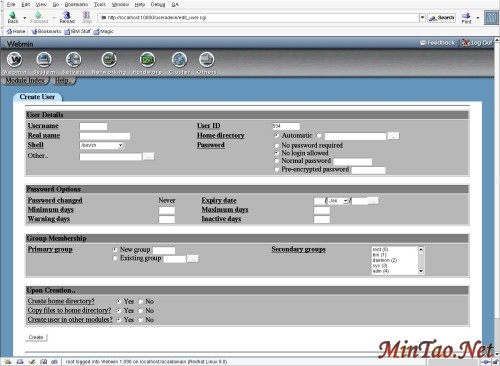Open the Password changed help link

tap(55, 200)
